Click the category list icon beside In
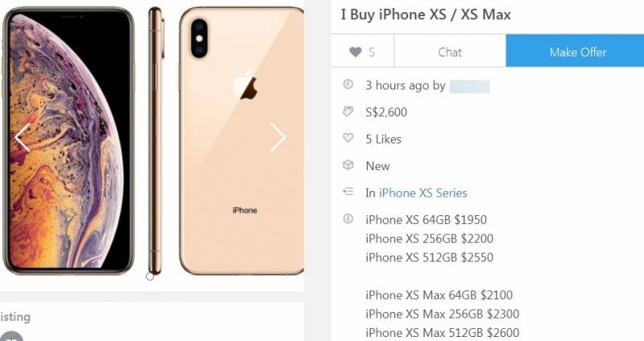The image size is (644, 341). pos(348,191)
